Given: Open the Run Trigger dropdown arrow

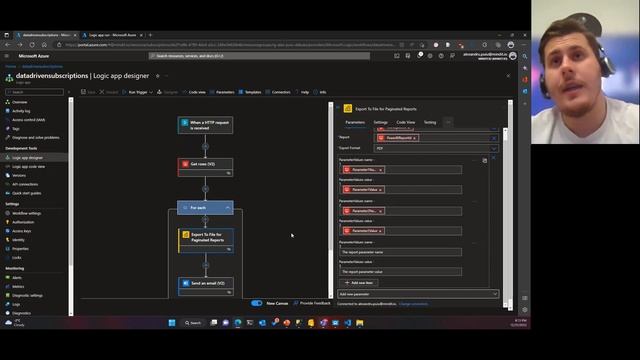Looking at the screenshot, I should coord(151,92).
